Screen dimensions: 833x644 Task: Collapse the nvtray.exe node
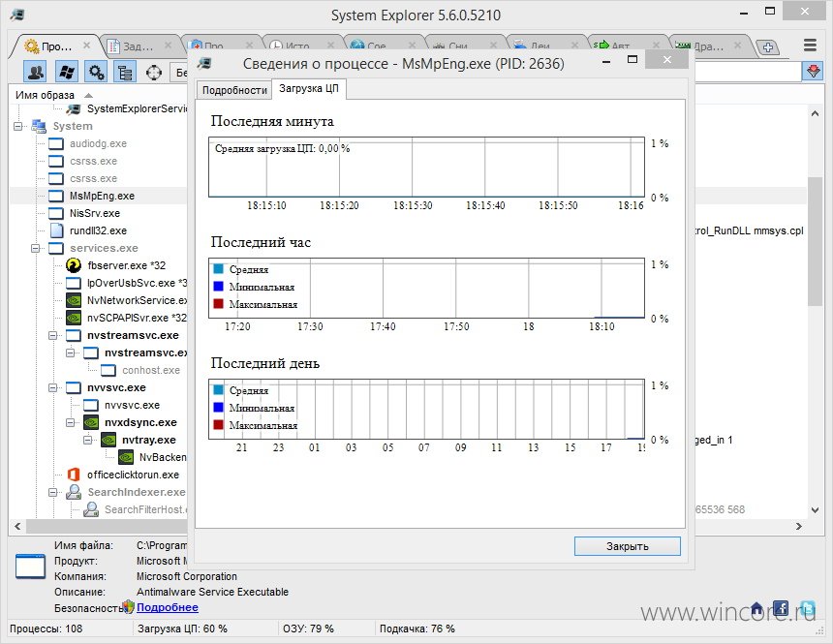coord(88,440)
